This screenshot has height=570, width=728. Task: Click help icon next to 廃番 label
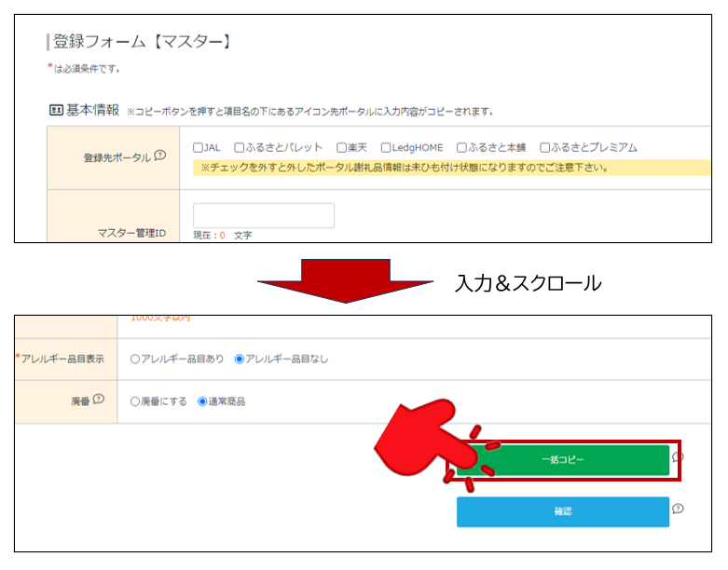(x=99, y=400)
